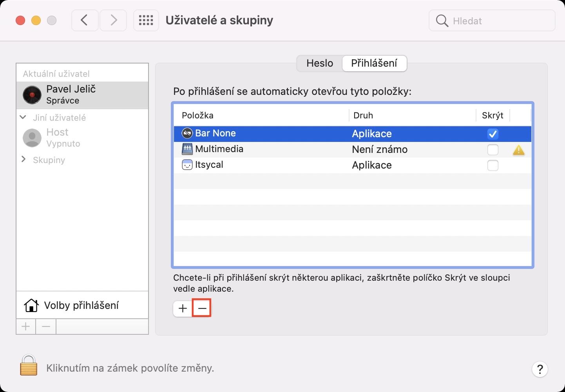
Task: Go forward with the right arrow
Action: point(113,20)
